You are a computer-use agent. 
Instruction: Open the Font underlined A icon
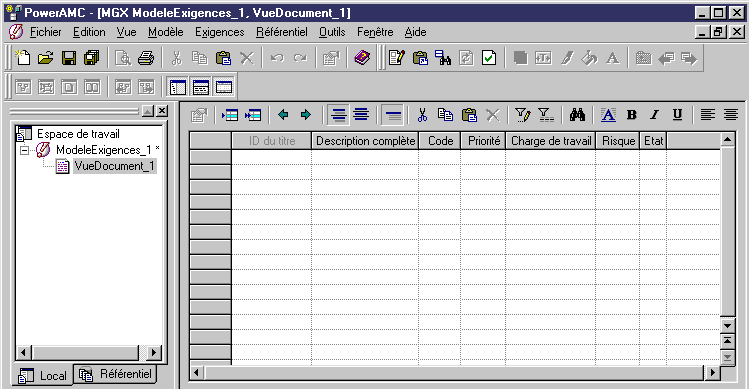[608, 115]
